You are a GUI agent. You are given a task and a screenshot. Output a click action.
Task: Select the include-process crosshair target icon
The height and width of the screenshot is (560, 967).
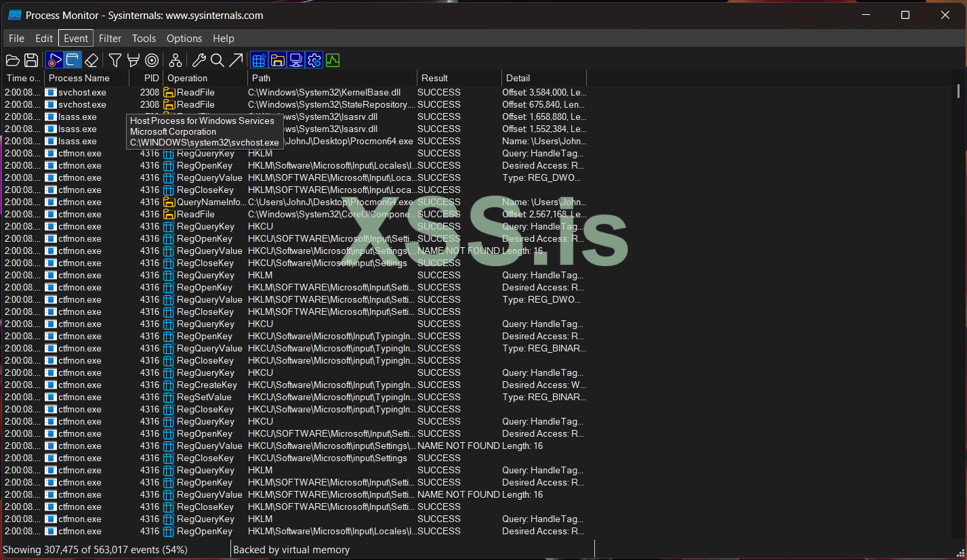(x=151, y=60)
